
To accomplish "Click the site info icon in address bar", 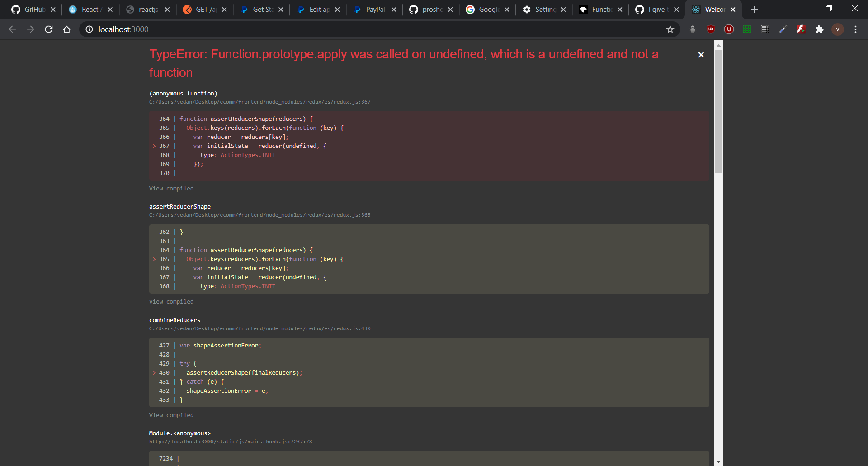I will pos(89,29).
